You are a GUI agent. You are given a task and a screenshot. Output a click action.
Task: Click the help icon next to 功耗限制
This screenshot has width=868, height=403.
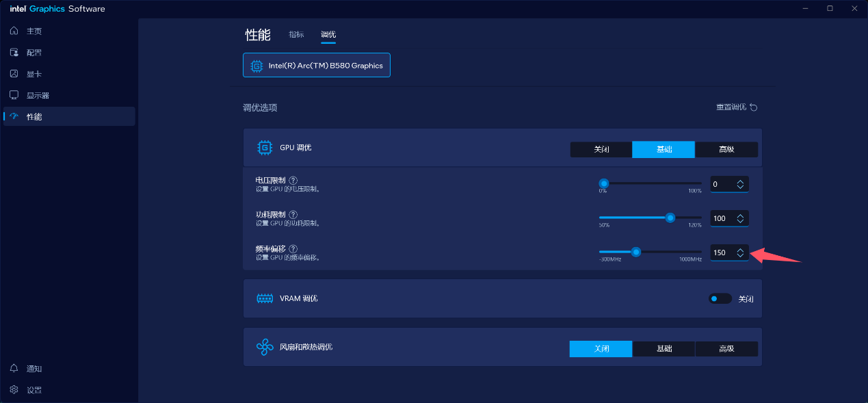[x=293, y=215]
